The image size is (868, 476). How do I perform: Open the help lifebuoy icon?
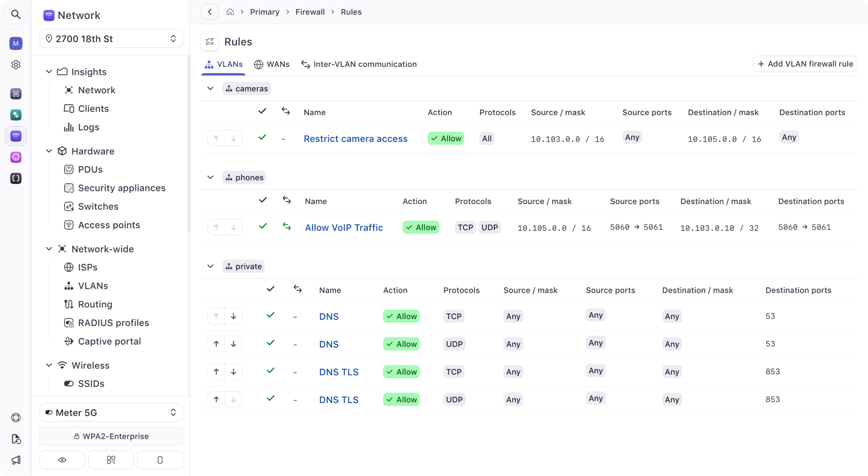[x=16, y=418]
